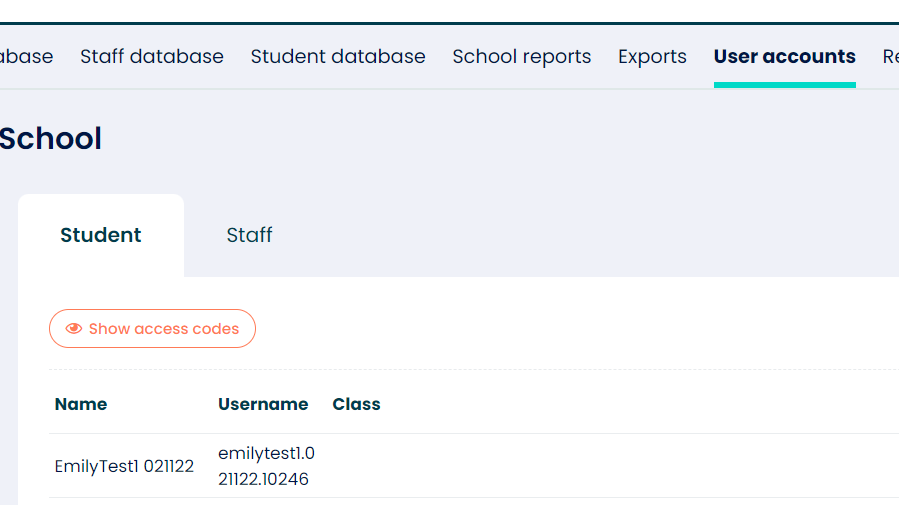This screenshot has width=899, height=505.
Task: Open the cut-off 'Re' nav item
Action: click(889, 57)
